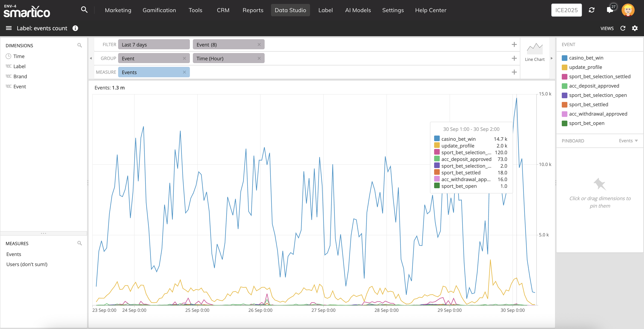
Task: Click the sync arrows icon near ICE2025
Action: pos(591,10)
